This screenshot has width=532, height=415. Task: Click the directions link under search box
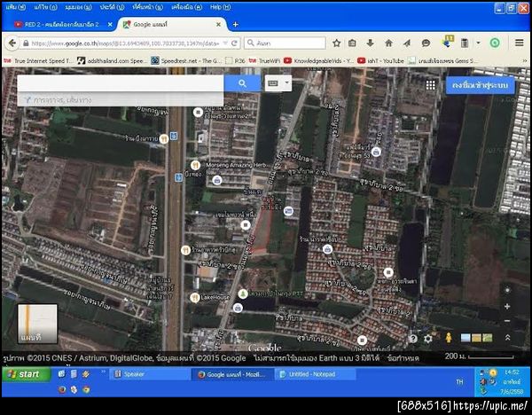coord(59,100)
